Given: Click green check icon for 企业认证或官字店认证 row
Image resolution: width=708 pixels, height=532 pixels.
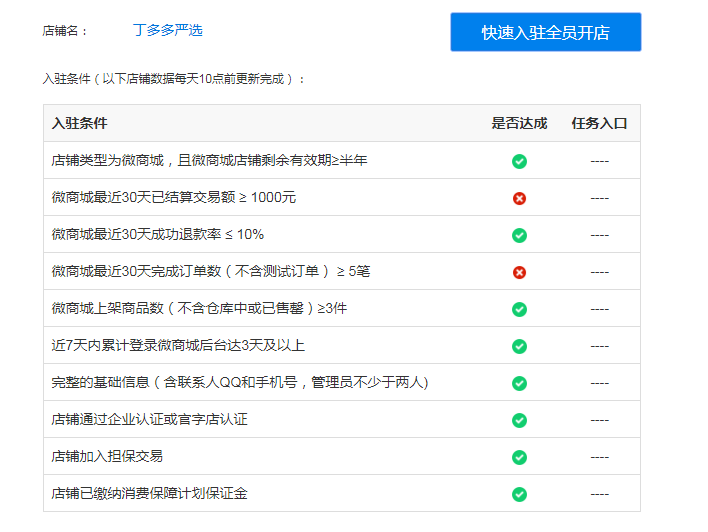Looking at the screenshot, I should [x=519, y=420].
